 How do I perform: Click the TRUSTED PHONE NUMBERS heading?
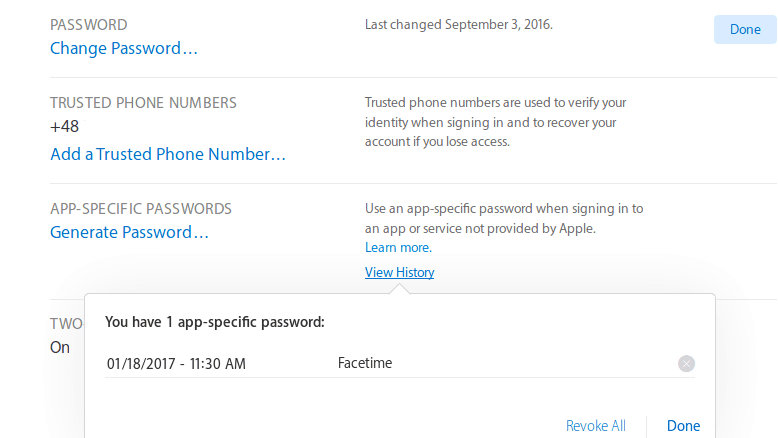pos(143,103)
